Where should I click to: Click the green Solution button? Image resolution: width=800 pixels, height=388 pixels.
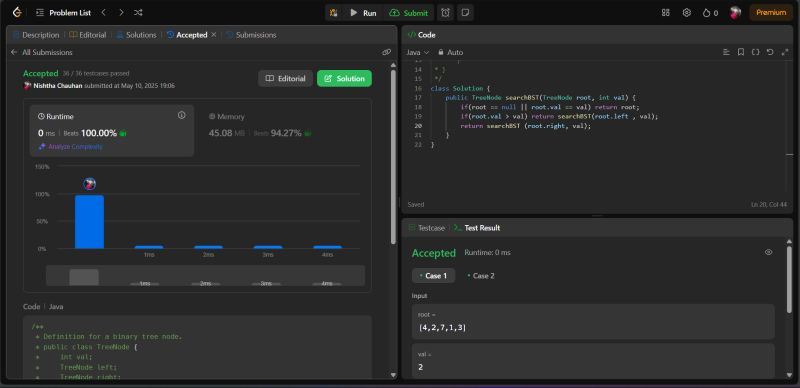(344, 79)
